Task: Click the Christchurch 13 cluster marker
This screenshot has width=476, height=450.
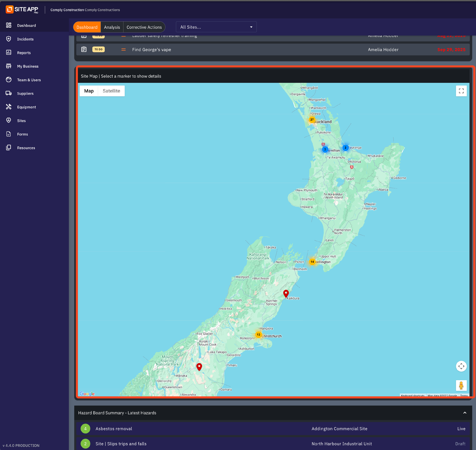Action: point(258,334)
